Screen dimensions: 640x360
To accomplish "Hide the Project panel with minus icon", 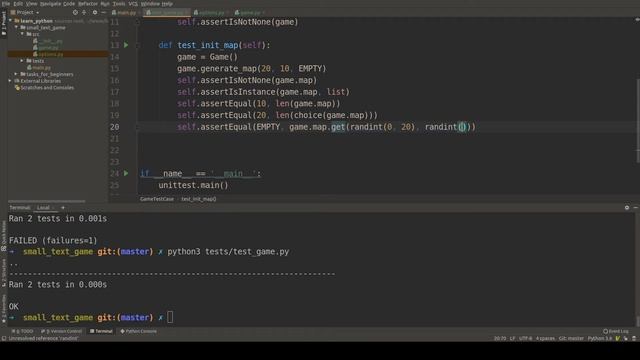I will (104, 13).
